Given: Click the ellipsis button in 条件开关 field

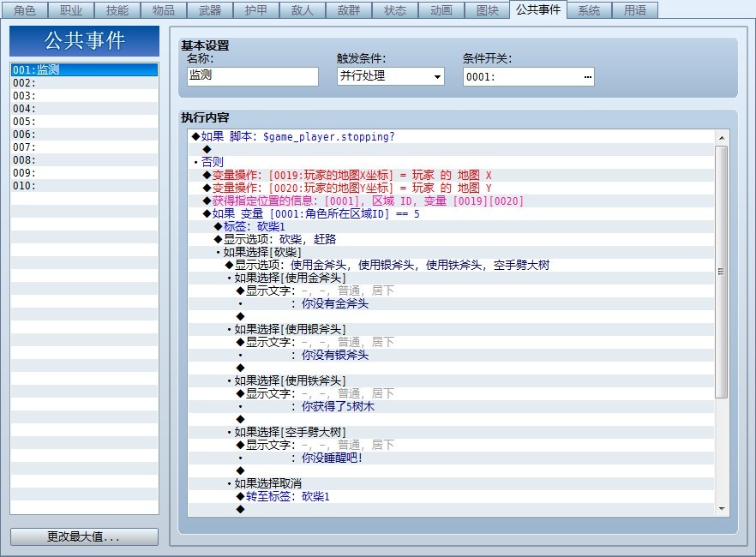Looking at the screenshot, I should tap(587, 77).
